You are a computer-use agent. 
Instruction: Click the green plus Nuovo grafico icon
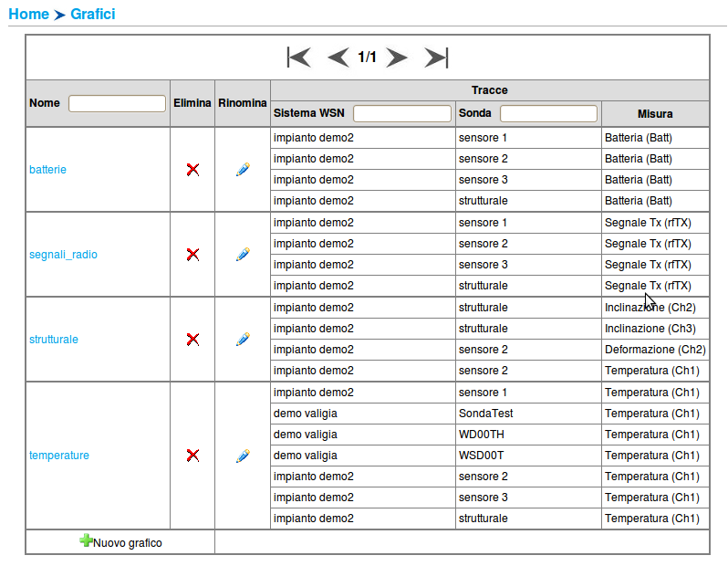click(x=86, y=540)
